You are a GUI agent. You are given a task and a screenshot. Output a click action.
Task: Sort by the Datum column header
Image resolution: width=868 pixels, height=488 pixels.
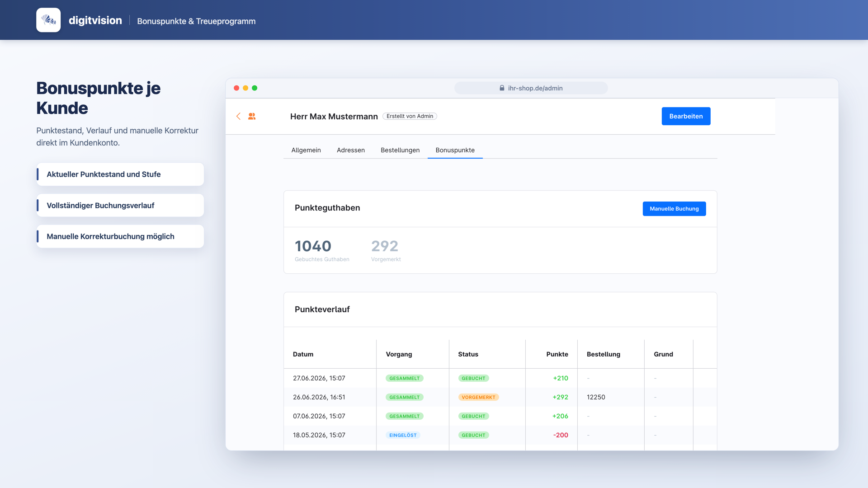point(303,354)
